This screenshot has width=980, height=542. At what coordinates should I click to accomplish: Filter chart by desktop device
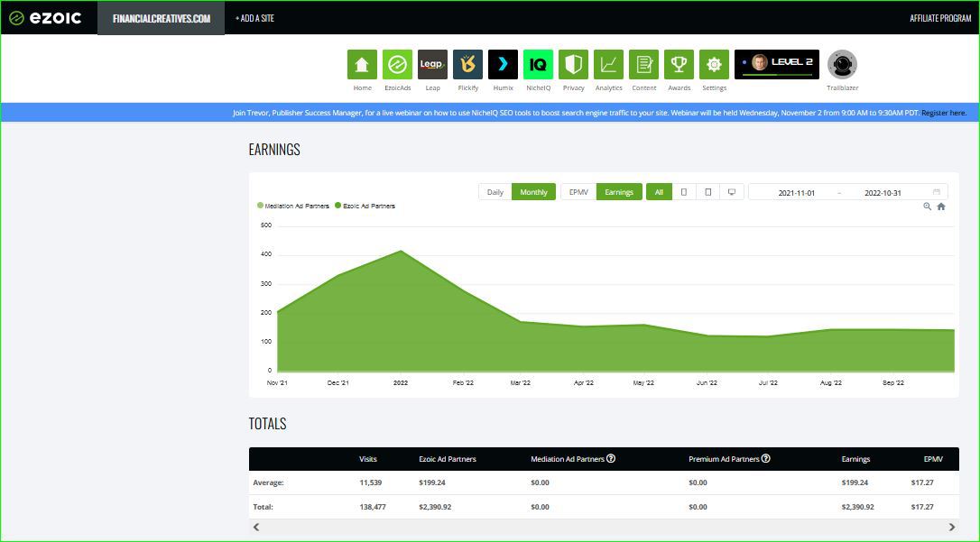point(732,192)
